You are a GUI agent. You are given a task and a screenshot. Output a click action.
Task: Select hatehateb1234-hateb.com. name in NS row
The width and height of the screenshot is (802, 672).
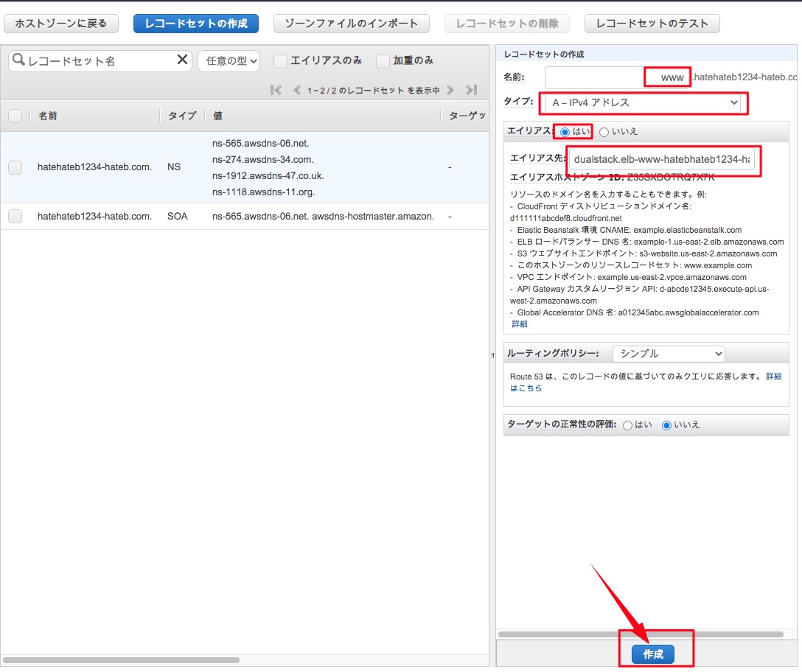click(x=94, y=167)
